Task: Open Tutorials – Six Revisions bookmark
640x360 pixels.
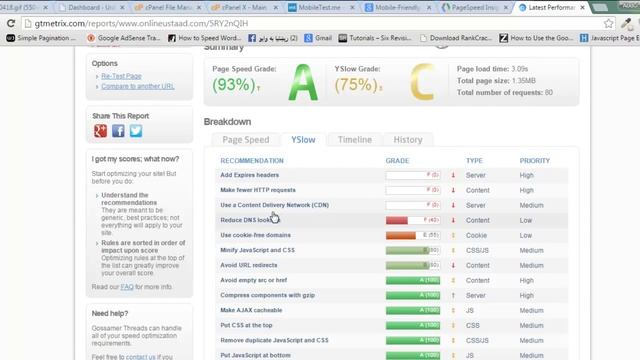Action: pos(375,38)
